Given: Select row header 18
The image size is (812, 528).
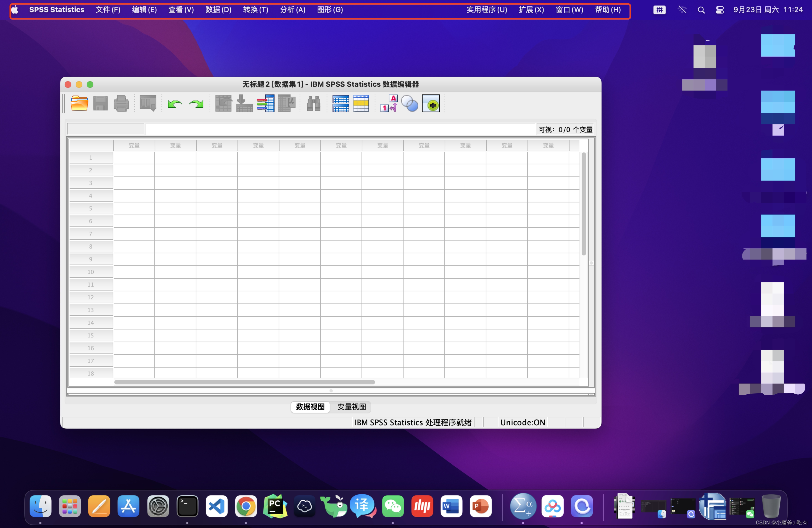Looking at the screenshot, I should click(x=91, y=373).
